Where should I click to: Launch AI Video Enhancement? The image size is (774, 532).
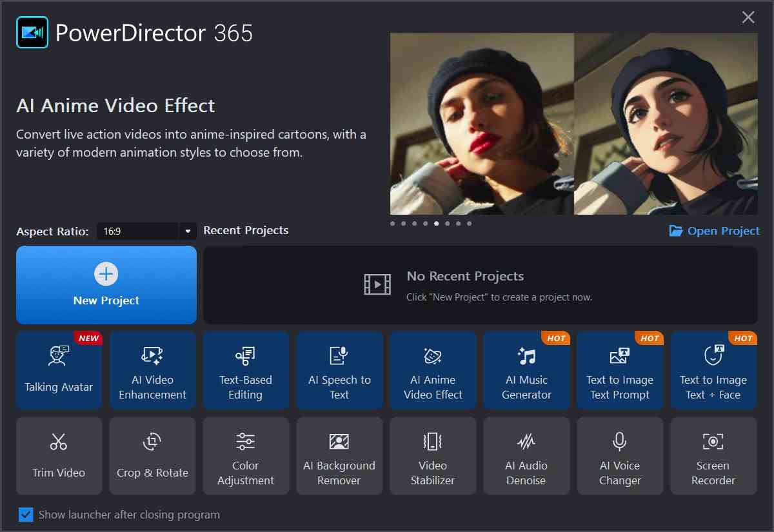click(153, 371)
